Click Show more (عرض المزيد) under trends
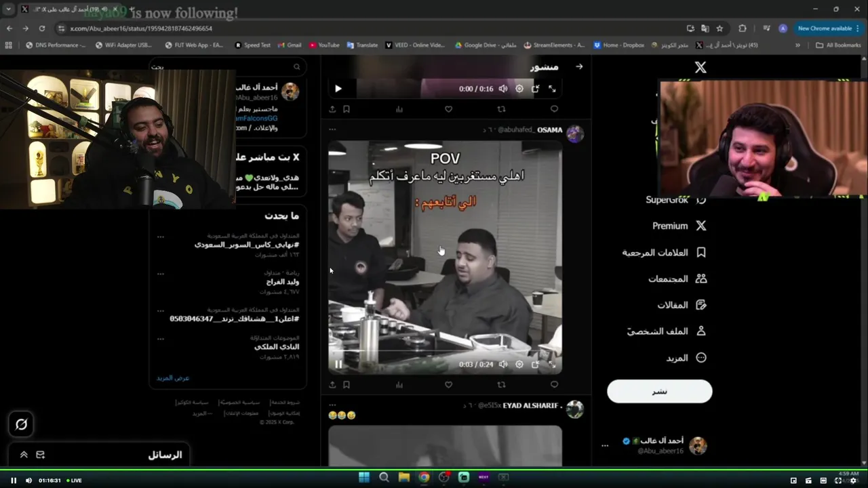 pos(173,378)
